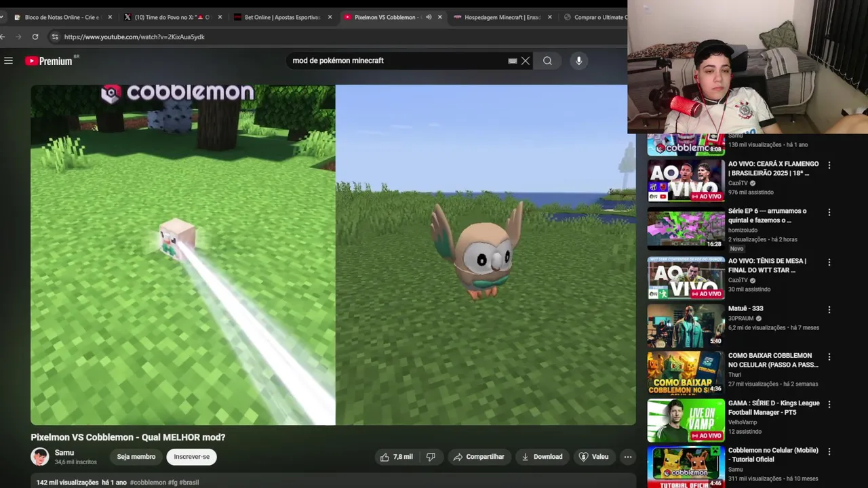Image resolution: width=868 pixels, height=488 pixels.
Task: Mute the Pixelmon VS Cobblemon tab audio
Action: click(x=428, y=17)
